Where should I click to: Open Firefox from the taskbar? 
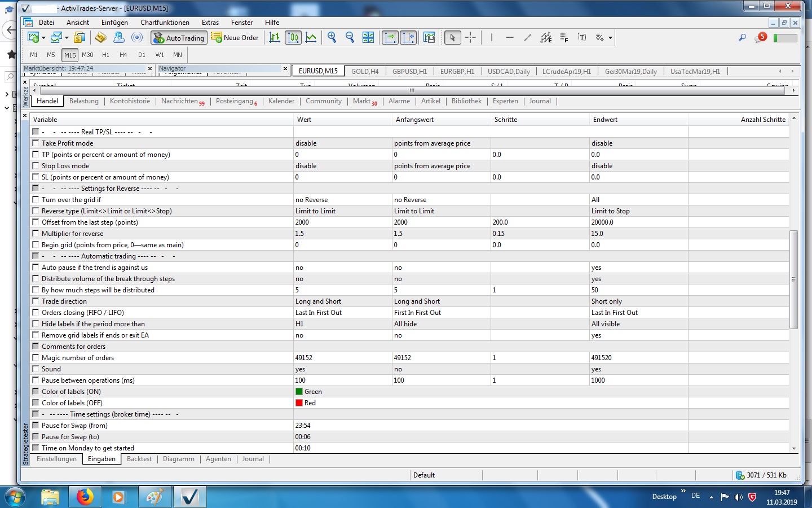tap(85, 497)
